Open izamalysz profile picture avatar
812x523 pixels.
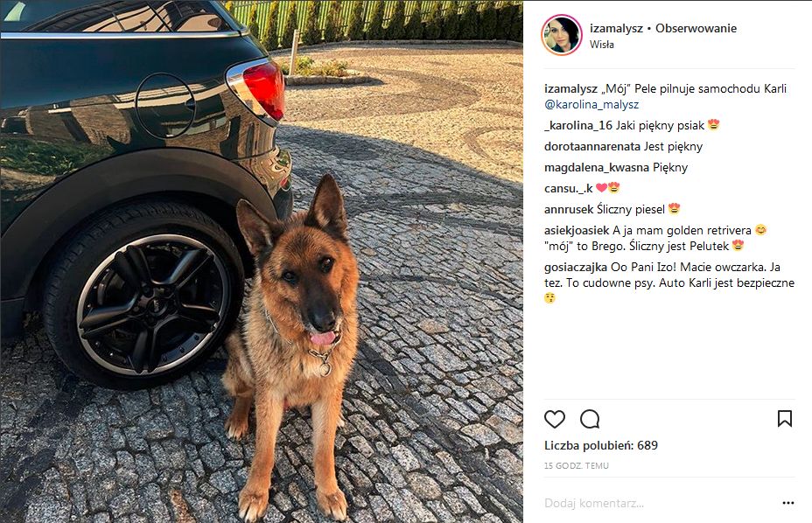(562, 35)
